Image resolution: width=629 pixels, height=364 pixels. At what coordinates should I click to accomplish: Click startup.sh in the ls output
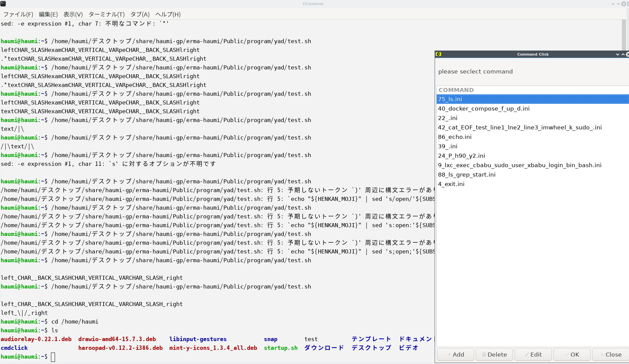coord(281,348)
